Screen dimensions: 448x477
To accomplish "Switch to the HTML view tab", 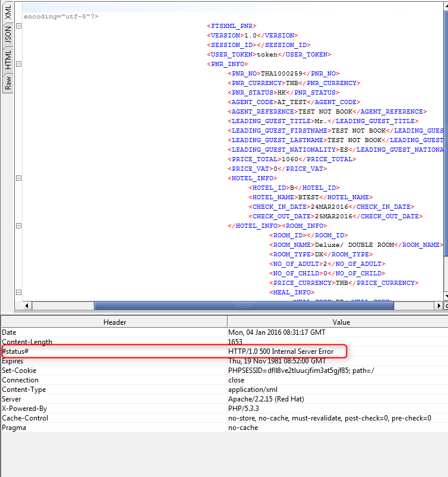I will [8, 59].
